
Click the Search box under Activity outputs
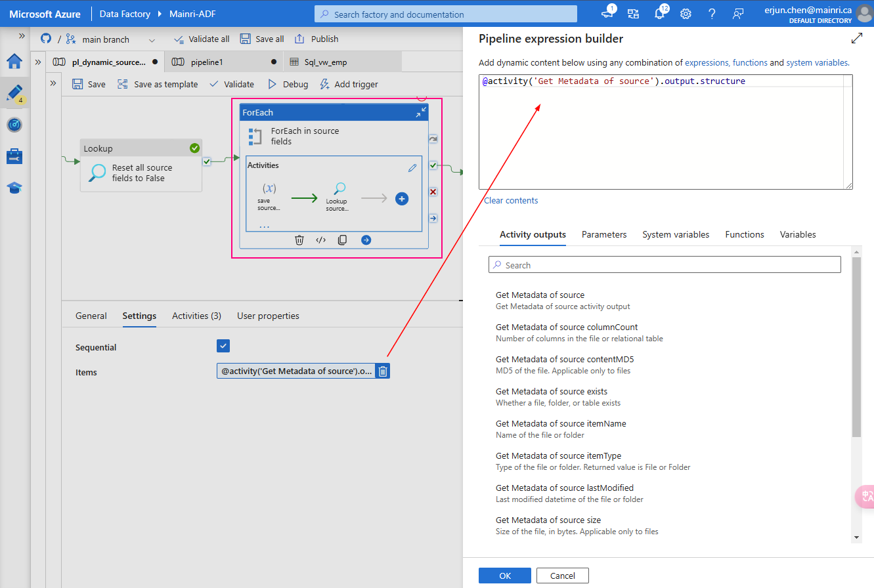pyautogui.click(x=665, y=264)
